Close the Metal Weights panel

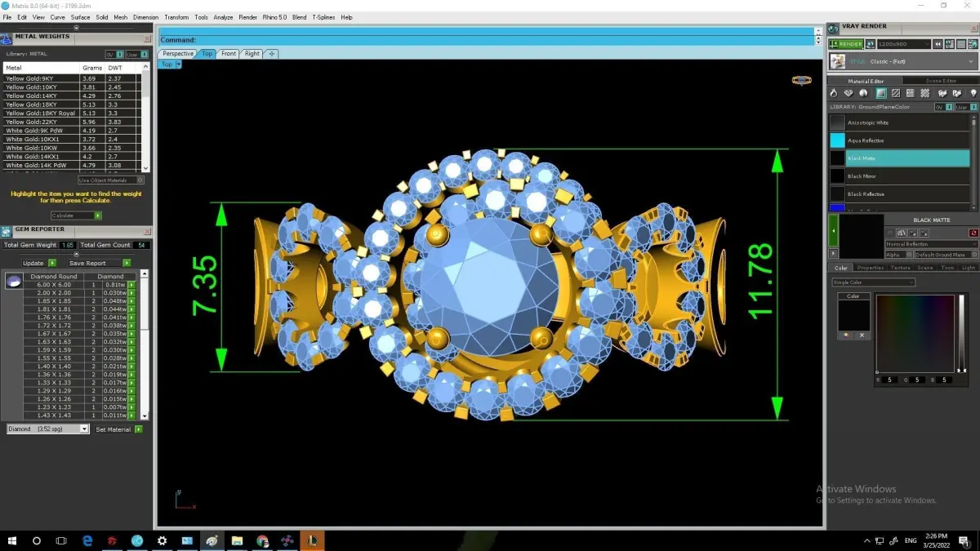147,38
